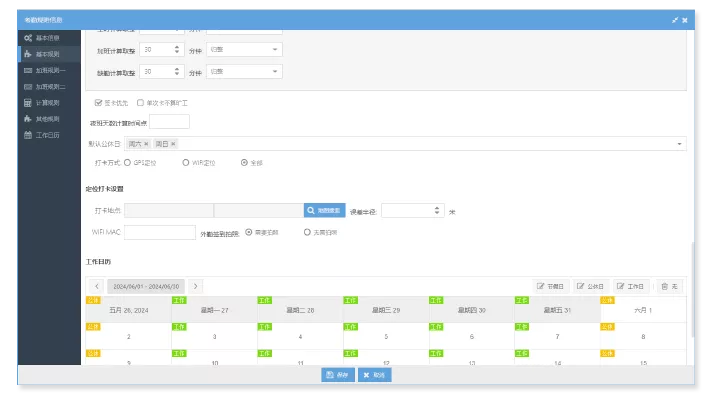Select the 星期一 27 calendar cell
712x395 pixels.
pyautogui.click(x=214, y=310)
